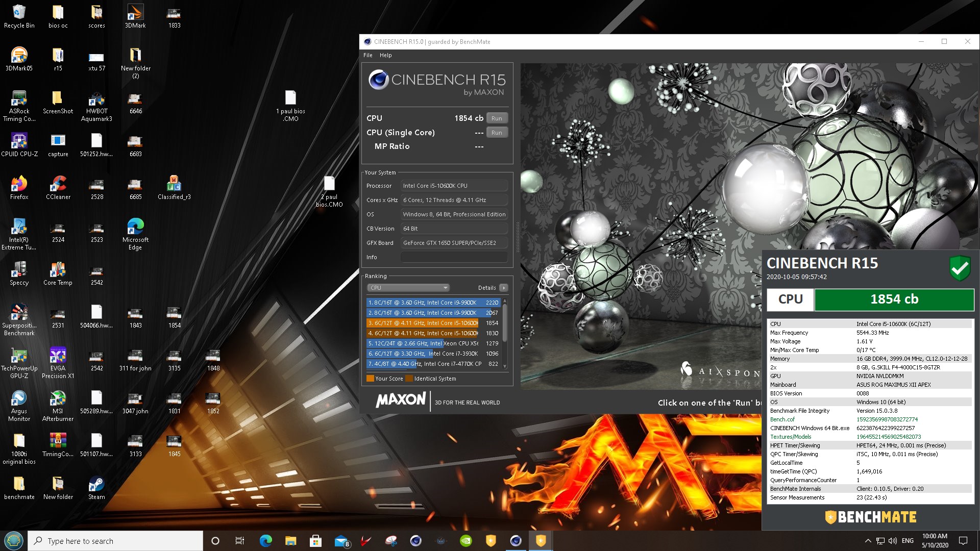
Task: Open CCleaner desktop shortcut
Action: pos(58,188)
